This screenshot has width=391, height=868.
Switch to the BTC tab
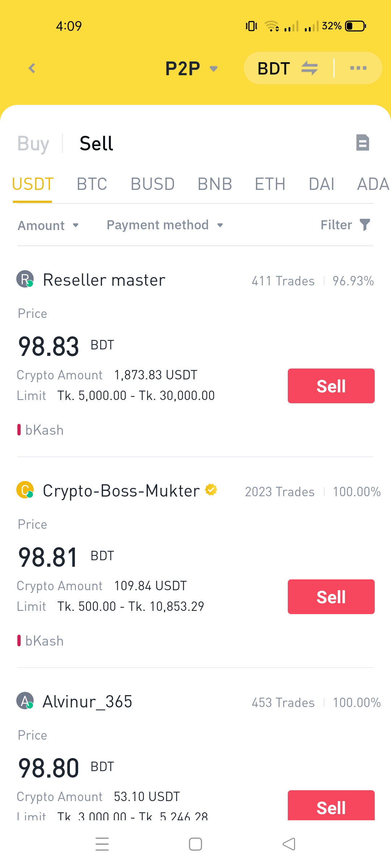(92, 184)
